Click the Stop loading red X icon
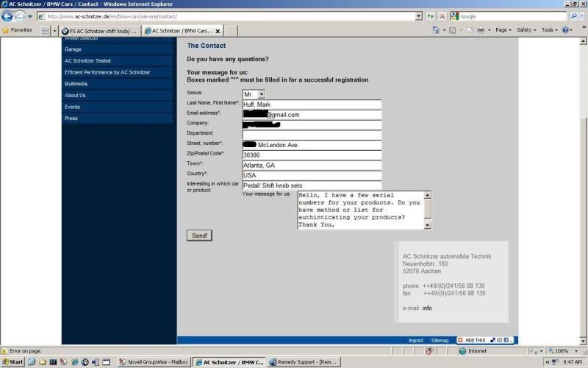Viewport: 588px width, 368px height. pyautogui.click(x=442, y=16)
